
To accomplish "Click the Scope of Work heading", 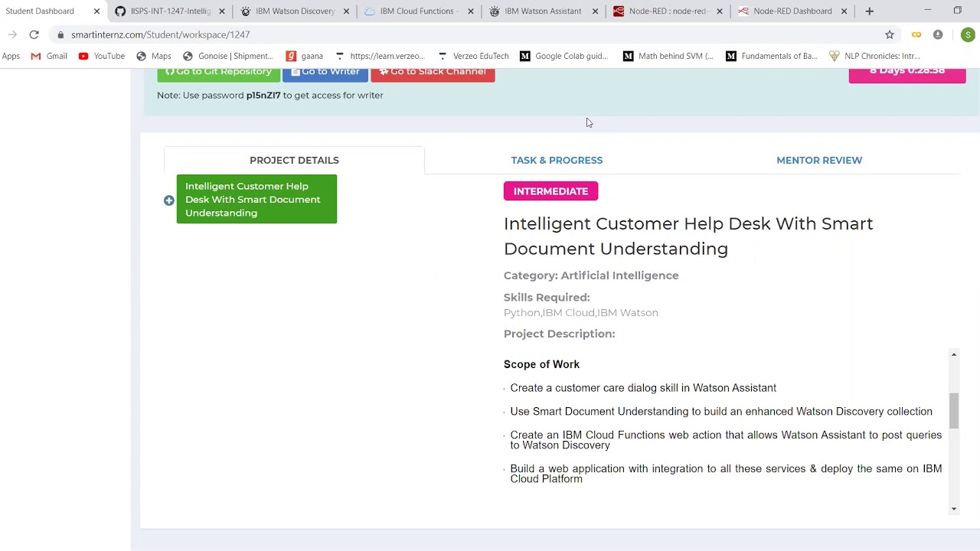I will [x=541, y=364].
